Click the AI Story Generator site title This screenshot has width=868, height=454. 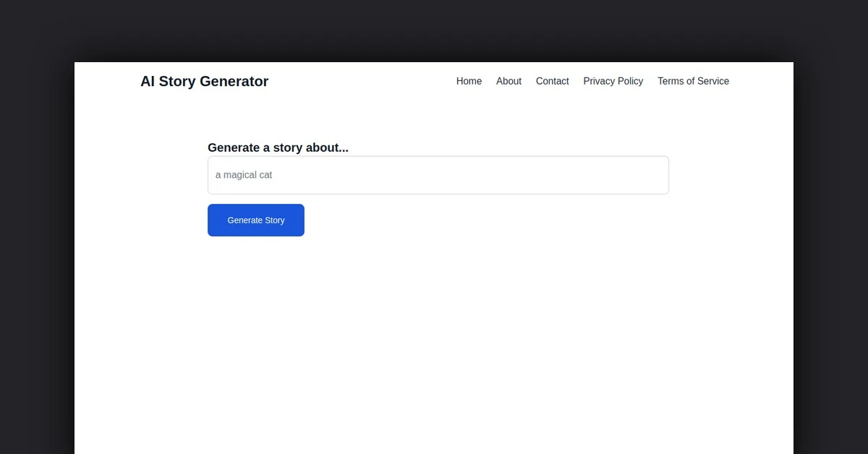pyautogui.click(x=204, y=81)
